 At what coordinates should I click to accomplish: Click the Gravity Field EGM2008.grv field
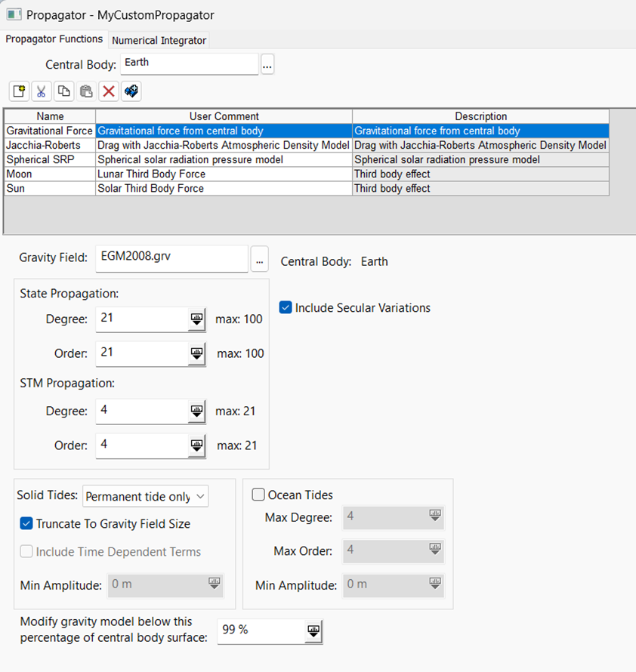172,258
